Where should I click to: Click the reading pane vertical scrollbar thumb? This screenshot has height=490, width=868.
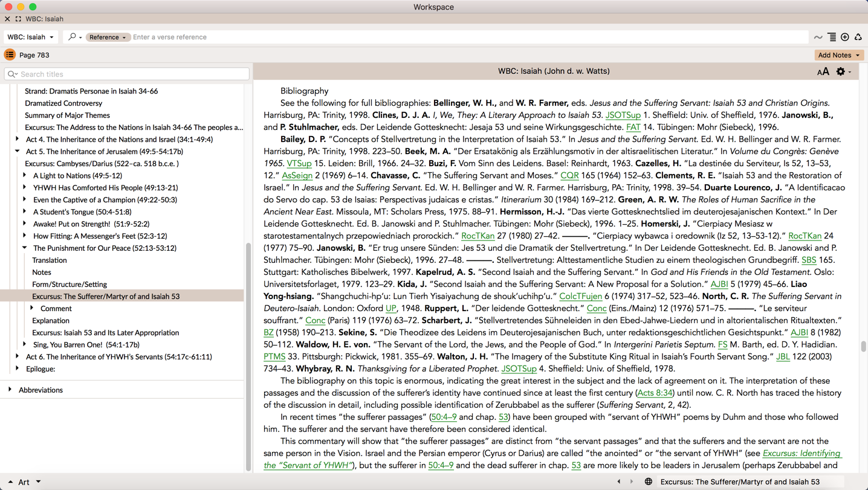point(863,346)
